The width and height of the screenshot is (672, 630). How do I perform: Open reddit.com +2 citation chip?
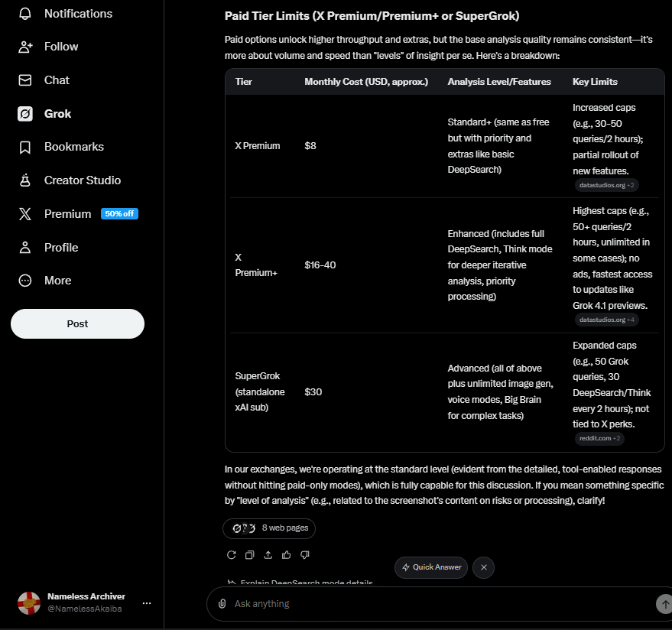(x=599, y=438)
